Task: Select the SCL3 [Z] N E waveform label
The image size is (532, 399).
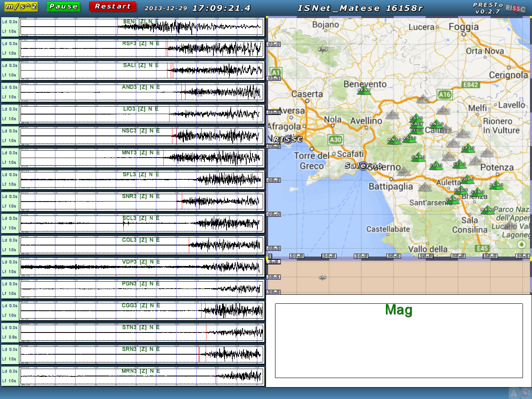Action: click(x=141, y=218)
